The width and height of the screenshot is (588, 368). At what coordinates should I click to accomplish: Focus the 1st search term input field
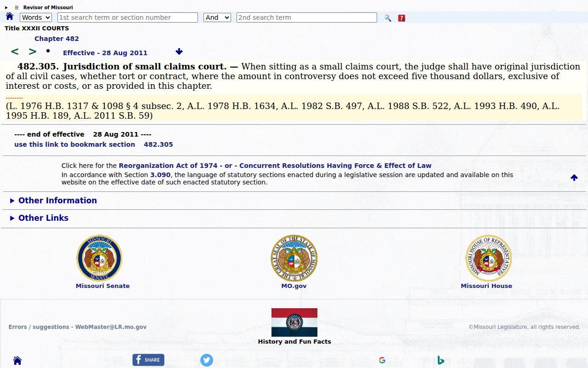tap(128, 17)
